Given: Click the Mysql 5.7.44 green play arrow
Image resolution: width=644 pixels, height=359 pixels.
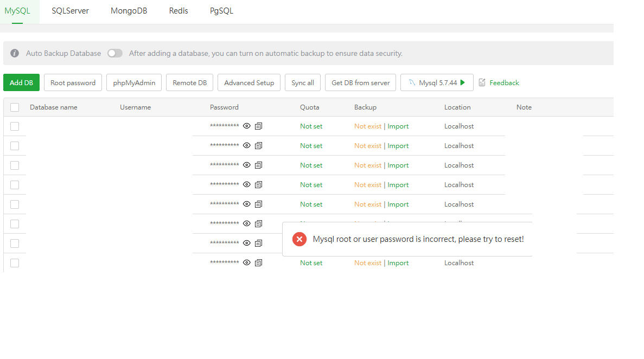Looking at the screenshot, I should tap(463, 83).
